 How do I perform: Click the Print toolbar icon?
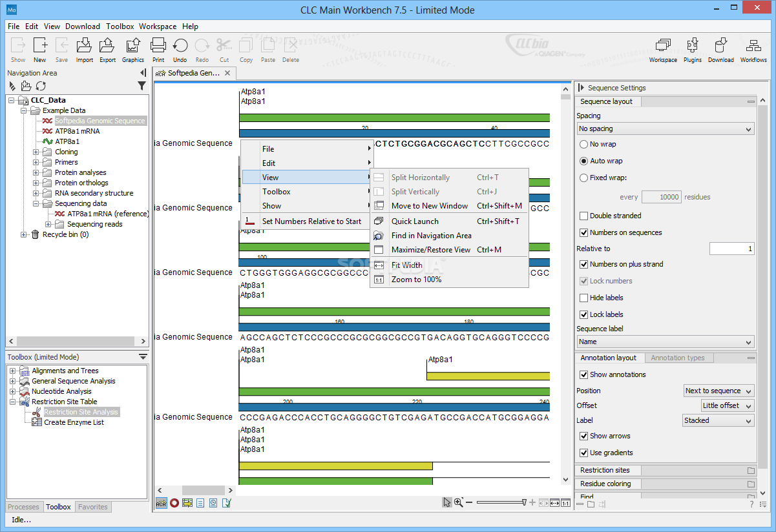coord(158,50)
